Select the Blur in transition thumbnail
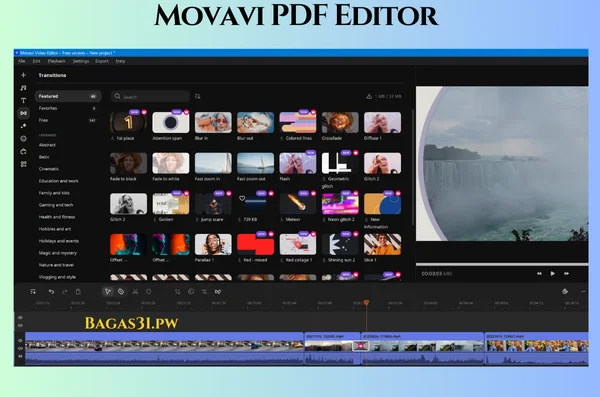 click(x=213, y=123)
